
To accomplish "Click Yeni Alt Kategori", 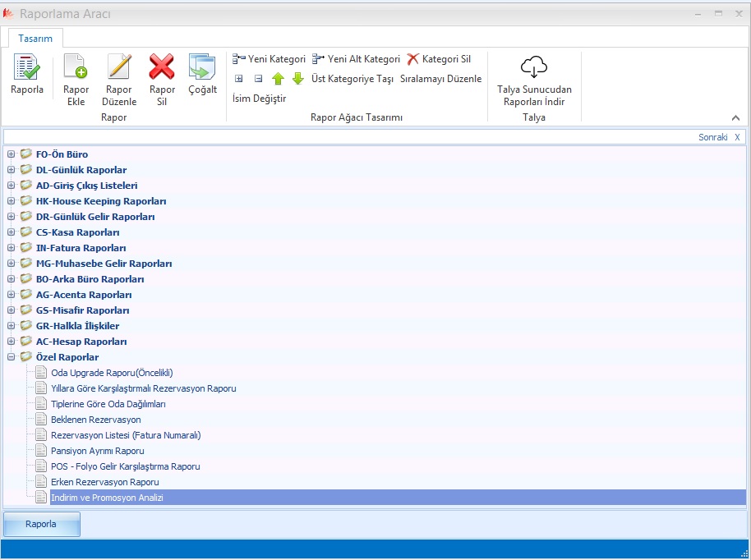I will coord(356,59).
